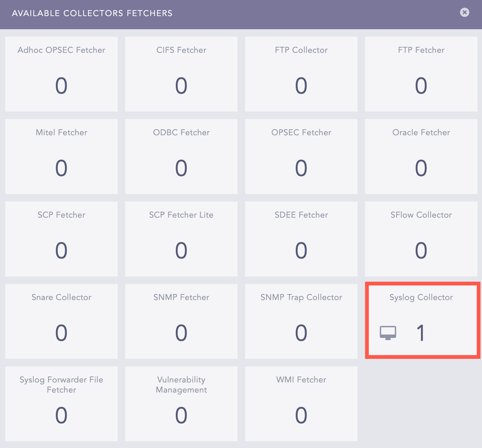Open the OPSEC Fetcher tile
Screen dimensions: 482x448
301,157
